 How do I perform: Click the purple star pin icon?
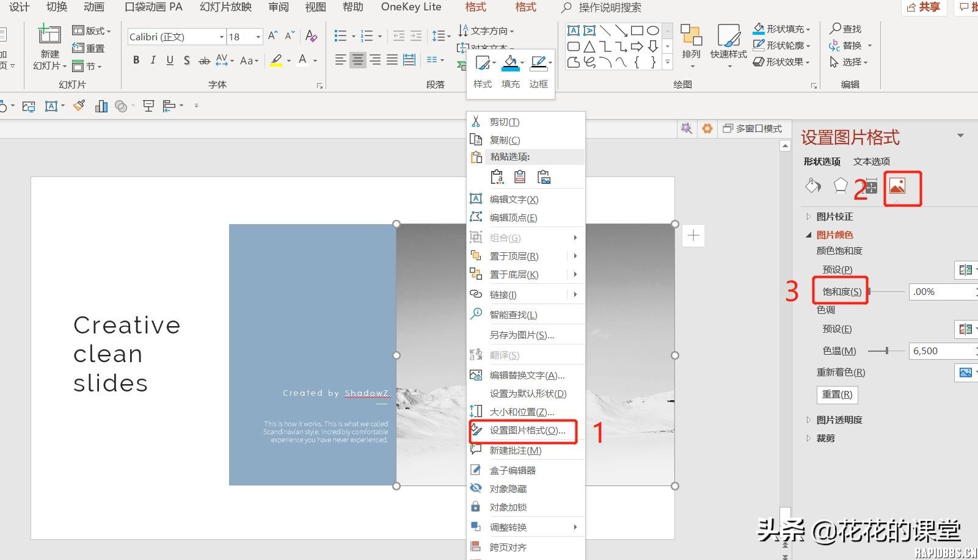click(x=687, y=128)
